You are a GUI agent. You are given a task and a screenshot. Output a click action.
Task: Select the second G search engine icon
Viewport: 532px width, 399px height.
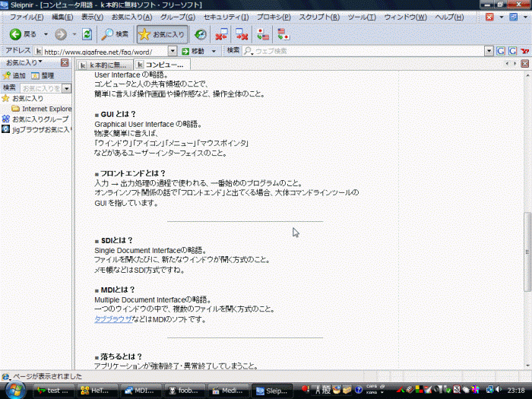(x=513, y=52)
